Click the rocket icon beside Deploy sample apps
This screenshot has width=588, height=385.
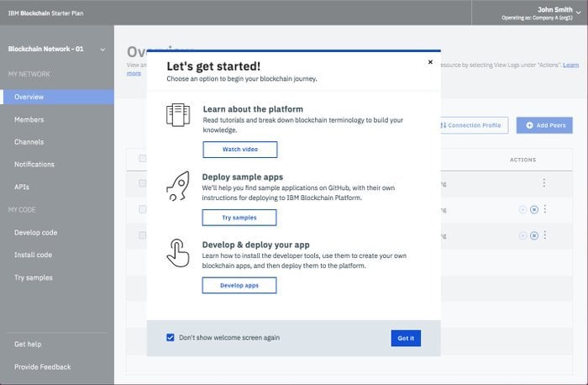[x=178, y=186]
